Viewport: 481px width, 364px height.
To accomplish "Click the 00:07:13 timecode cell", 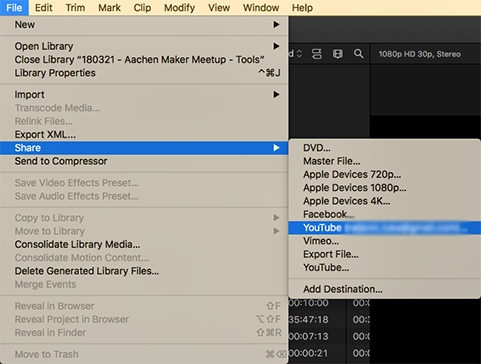I will coord(308,336).
